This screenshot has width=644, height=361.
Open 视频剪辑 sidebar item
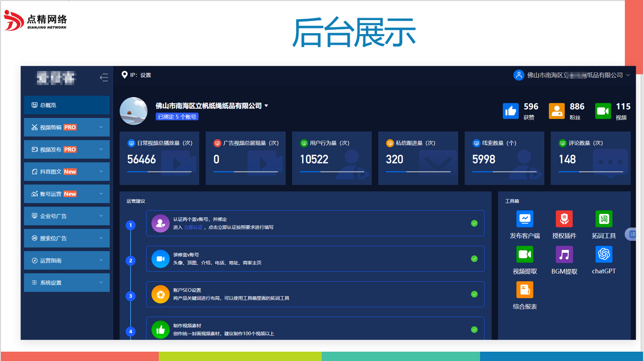click(x=67, y=127)
